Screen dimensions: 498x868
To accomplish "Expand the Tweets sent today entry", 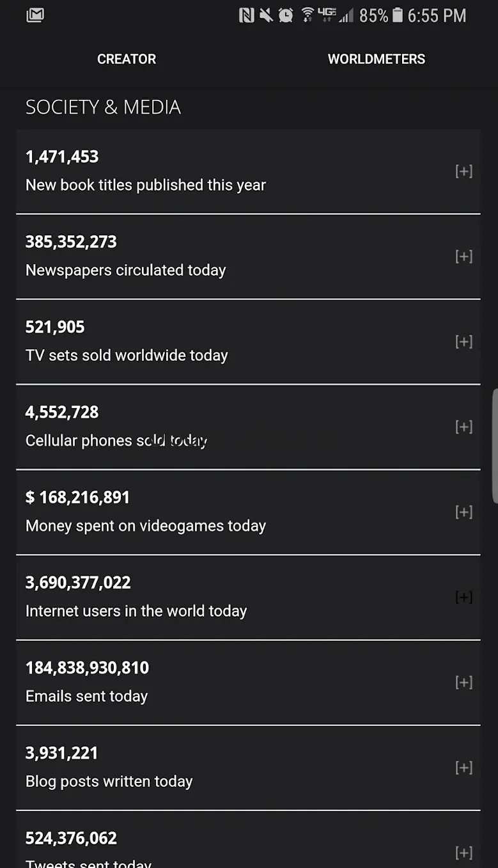I will [x=463, y=852].
